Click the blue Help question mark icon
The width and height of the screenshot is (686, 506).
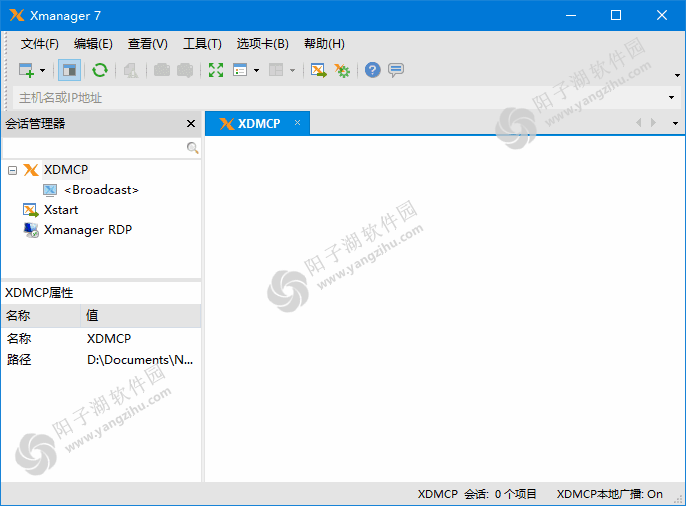pyautogui.click(x=373, y=70)
